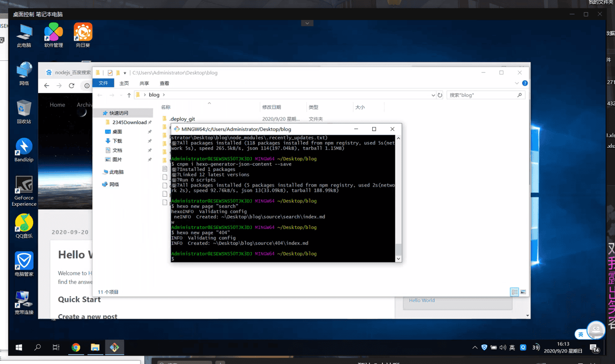Image resolution: width=615 pixels, height=364 pixels.
Task: Click the volume icon in system tray
Action: 502,348
